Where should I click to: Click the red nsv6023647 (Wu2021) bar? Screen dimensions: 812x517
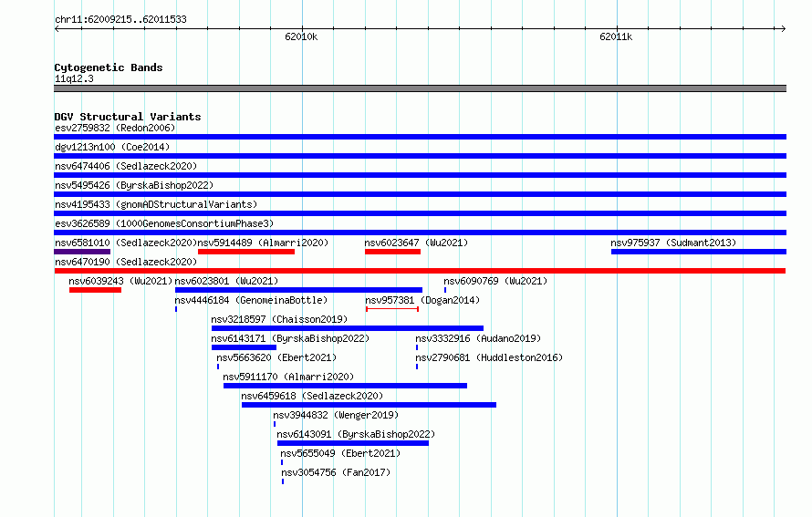pos(392,252)
